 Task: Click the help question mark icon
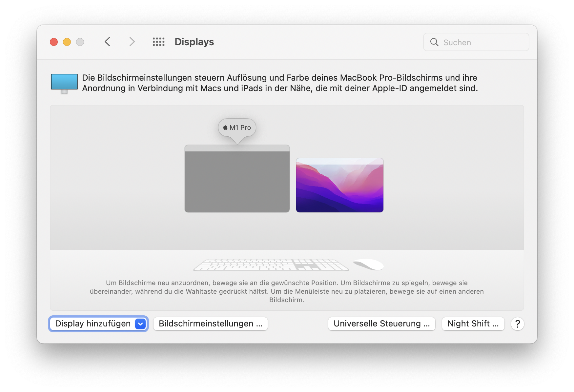click(517, 324)
